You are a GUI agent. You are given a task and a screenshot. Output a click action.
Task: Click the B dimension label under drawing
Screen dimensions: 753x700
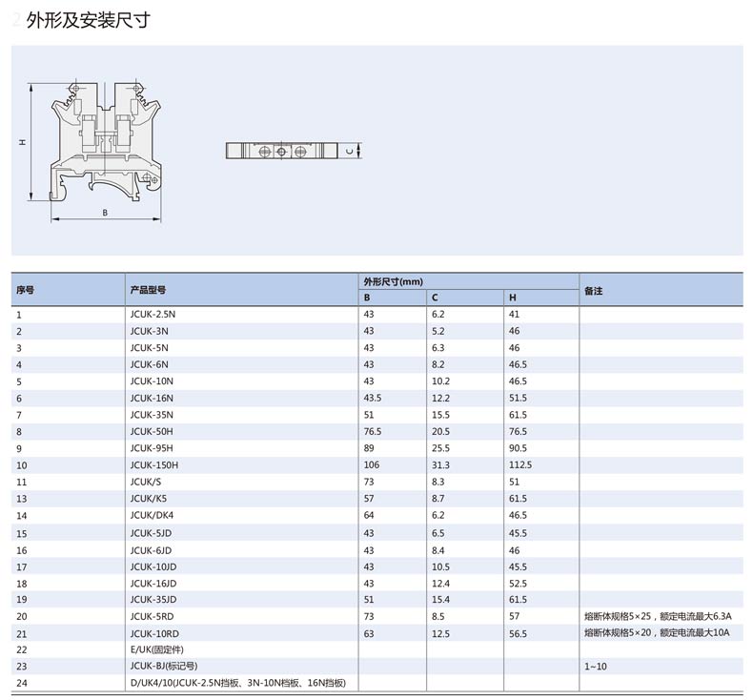point(105,213)
